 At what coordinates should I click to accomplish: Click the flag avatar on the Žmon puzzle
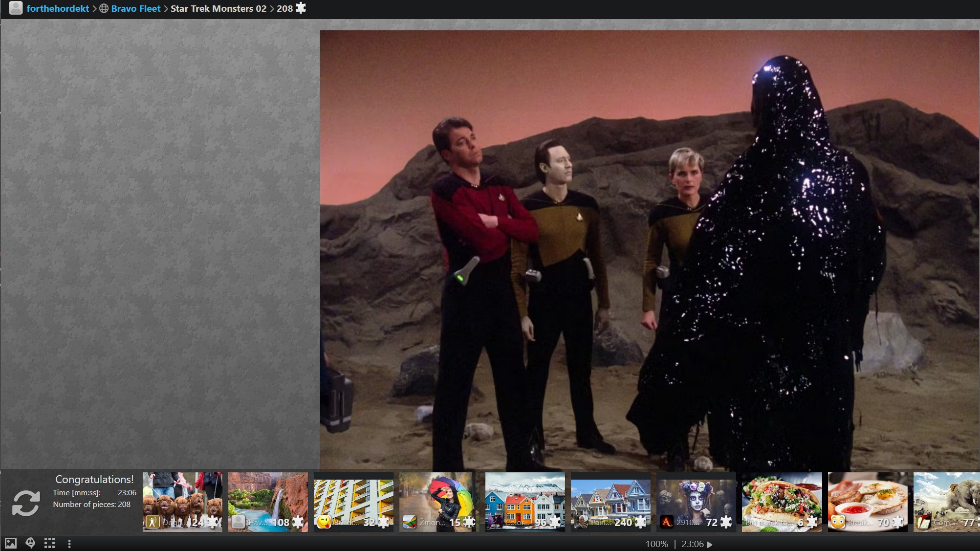click(409, 522)
